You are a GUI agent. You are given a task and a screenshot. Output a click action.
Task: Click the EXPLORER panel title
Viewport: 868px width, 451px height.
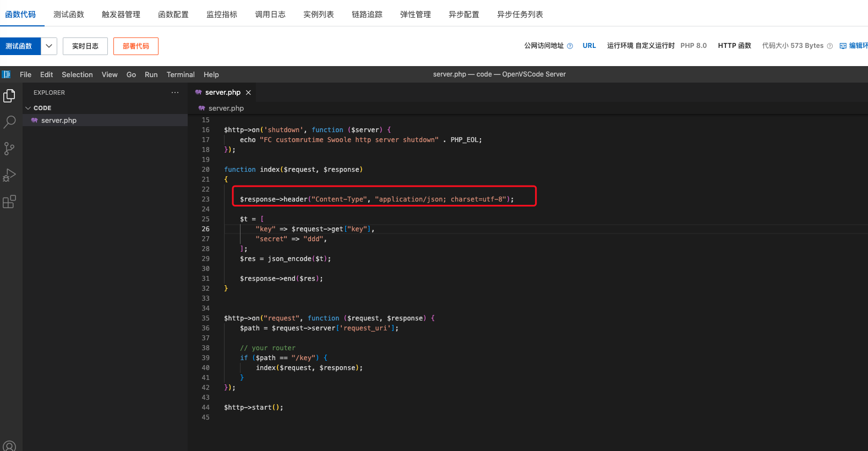click(x=49, y=93)
